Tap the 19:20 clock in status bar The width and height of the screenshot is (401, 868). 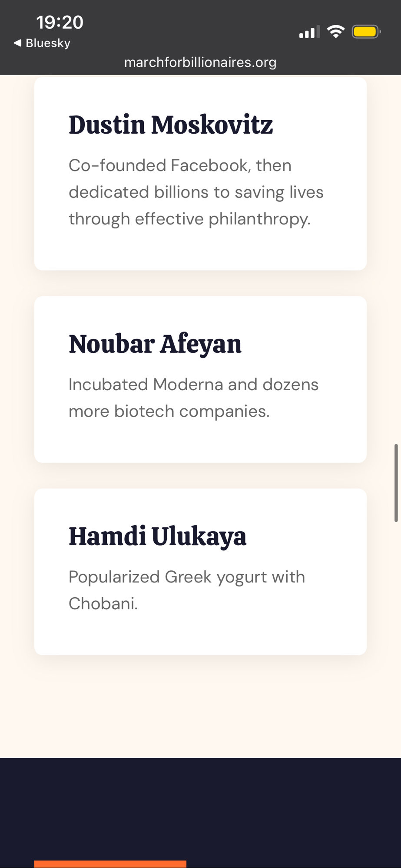[x=60, y=22]
